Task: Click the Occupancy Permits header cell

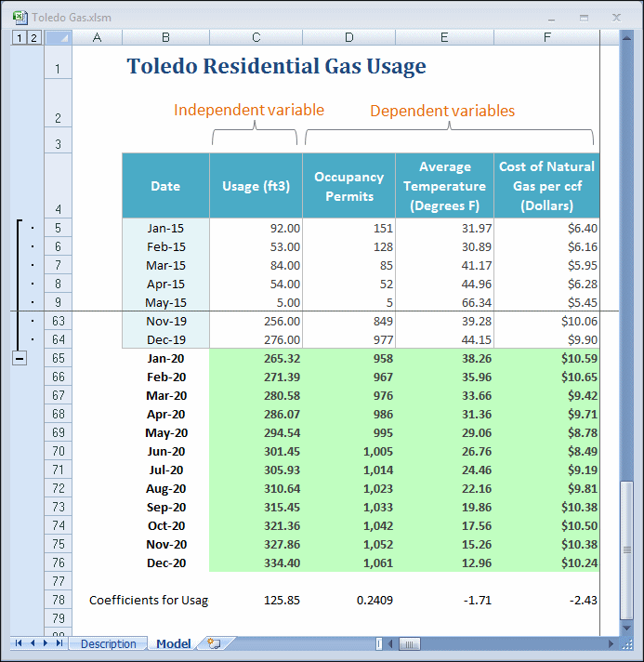Action: [x=349, y=186]
